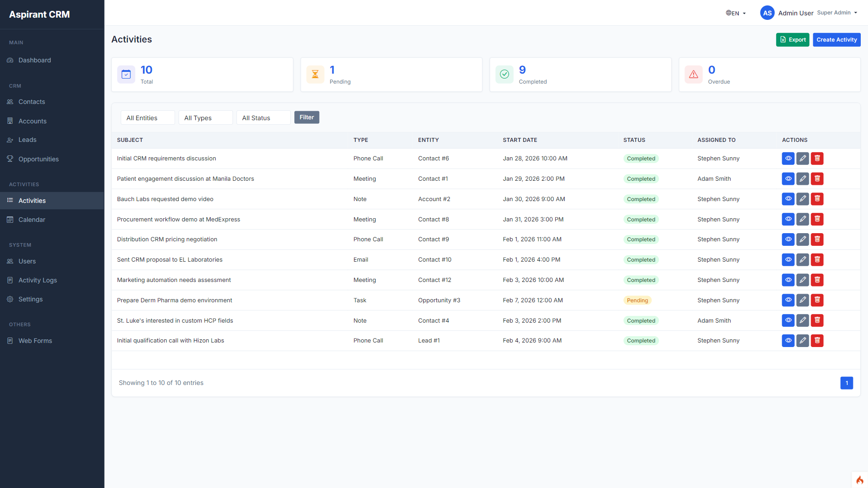This screenshot has width=868, height=488.
Task: View the Marketing automation needs assessment activity
Action: [x=788, y=280]
